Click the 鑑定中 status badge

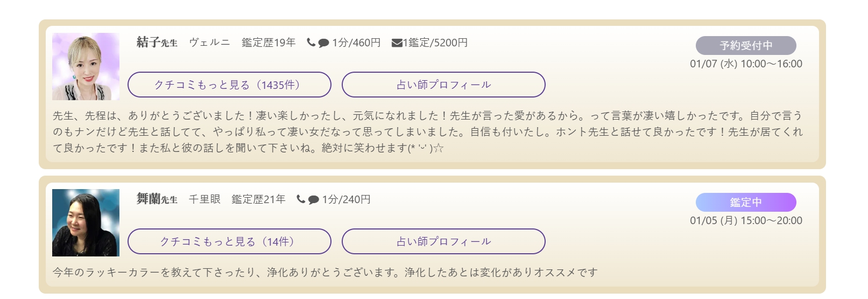pos(746,202)
